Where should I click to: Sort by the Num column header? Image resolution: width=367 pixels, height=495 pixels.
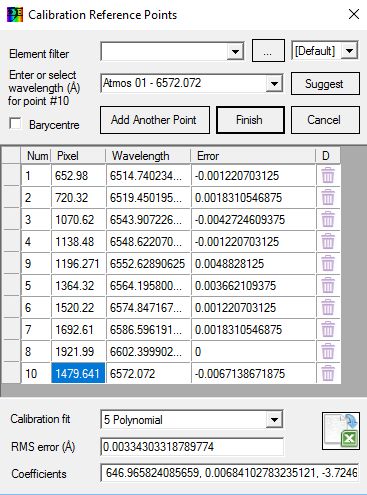click(x=36, y=156)
